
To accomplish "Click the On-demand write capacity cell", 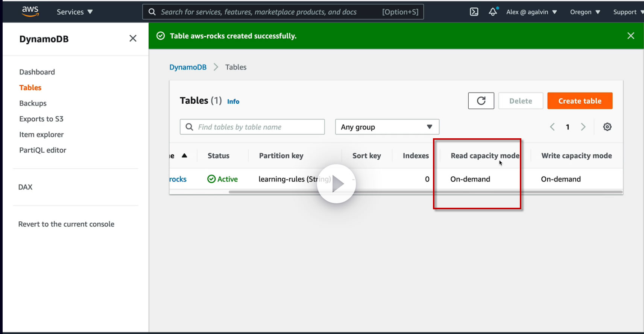I will (561, 179).
